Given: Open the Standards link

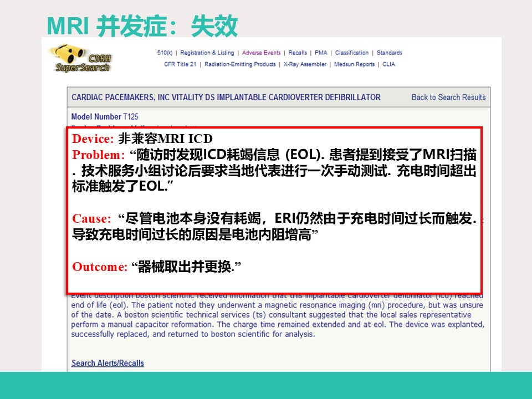Looking at the screenshot, I should pyautogui.click(x=389, y=53).
